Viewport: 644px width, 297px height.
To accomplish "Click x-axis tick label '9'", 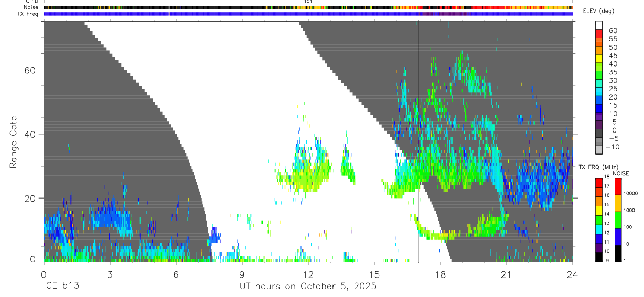I will coord(242,274).
